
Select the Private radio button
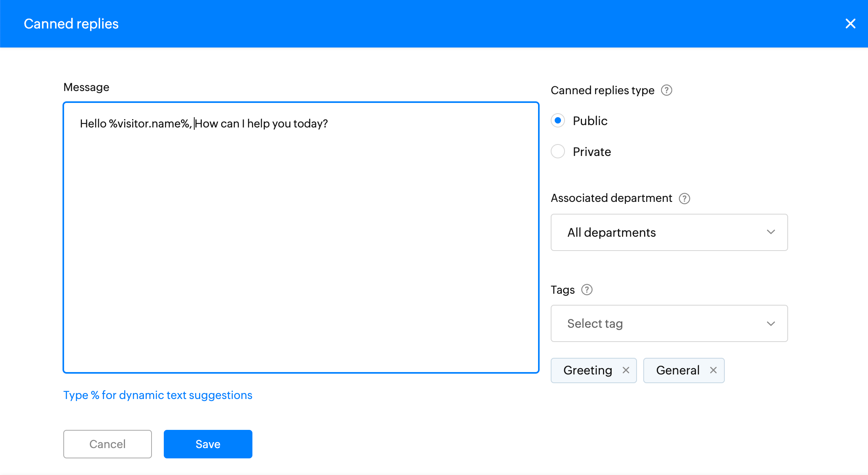pyautogui.click(x=558, y=151)
